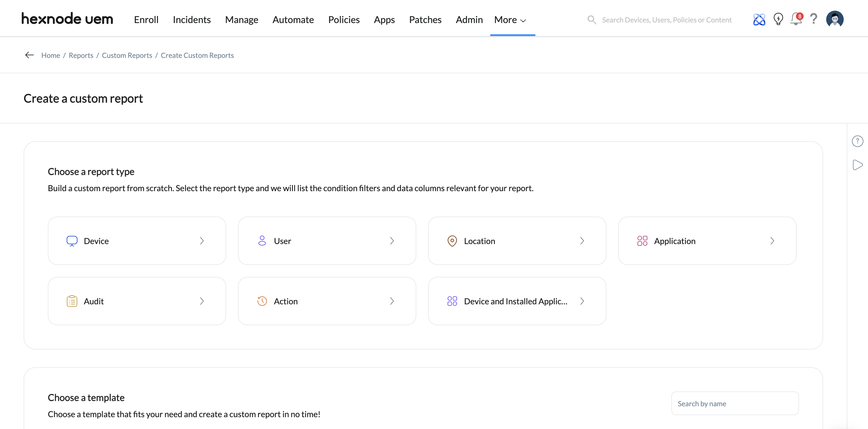The height and width of the screenshot is (429, 868).
Task: Open the notifications bell icon
Action: (x=796, y=19)
